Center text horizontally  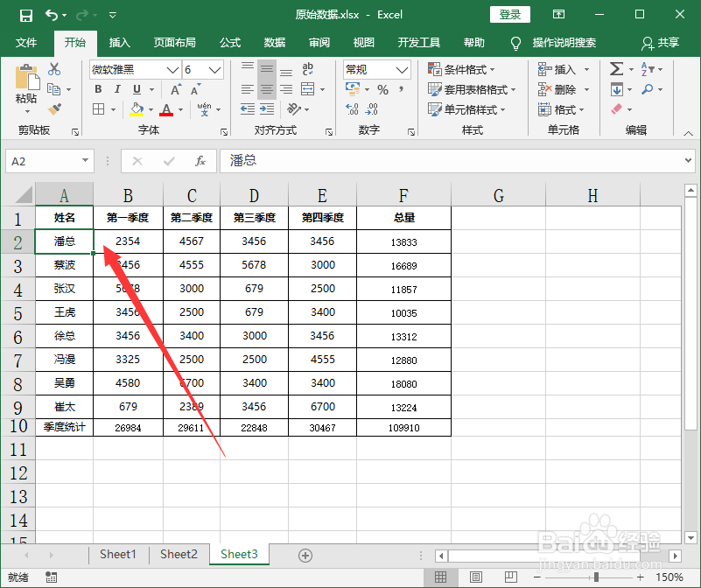coord(267,89)
